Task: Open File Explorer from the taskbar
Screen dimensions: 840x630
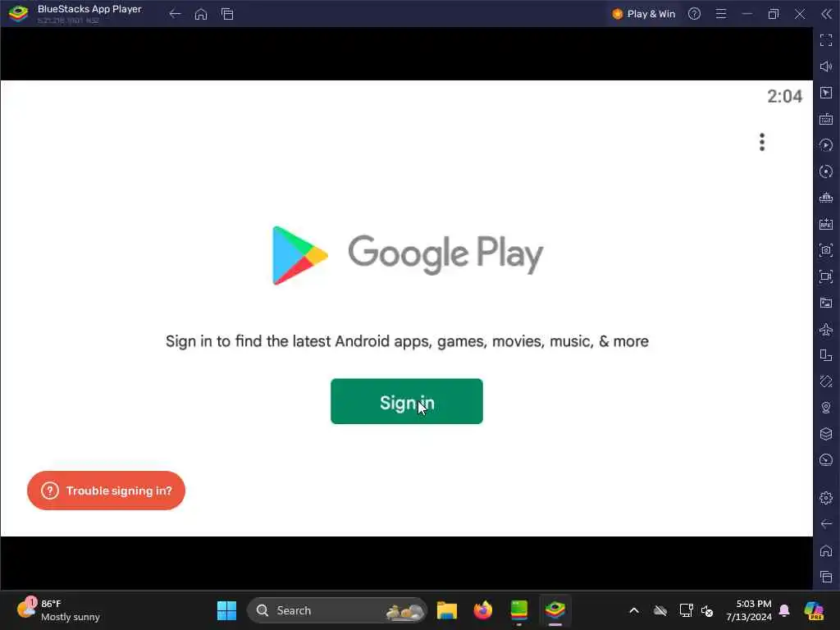Action: click(x=447, y=610)
